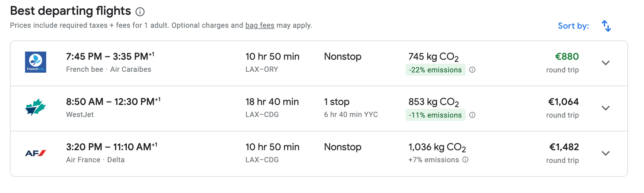Select the Nonstop label on the Air France flight
Viewport: 644px width, 193px height.
(x=342, y=147)
